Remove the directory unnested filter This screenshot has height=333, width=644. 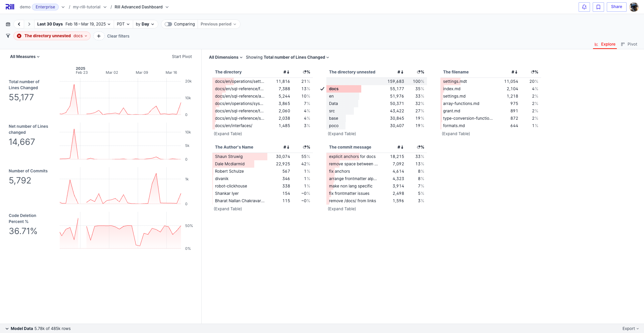(19, 36)
